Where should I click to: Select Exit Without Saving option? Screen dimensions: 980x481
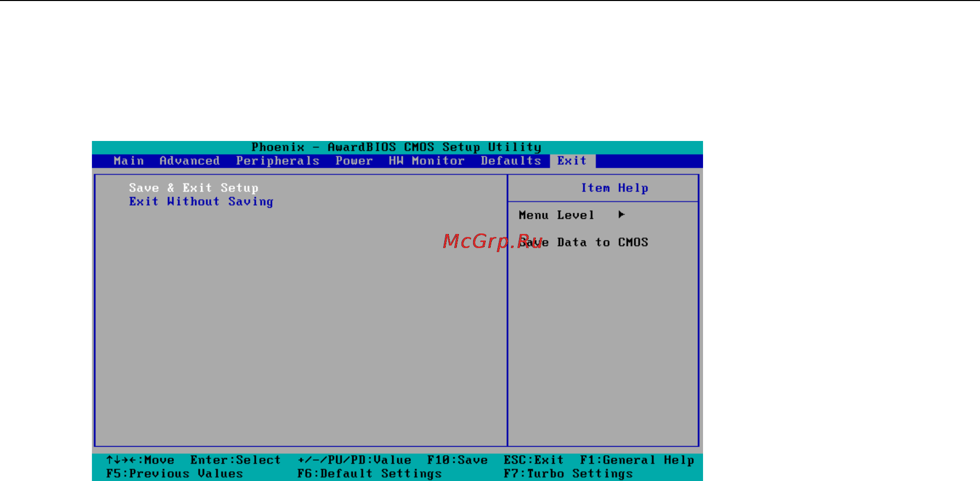pos(201,202)
